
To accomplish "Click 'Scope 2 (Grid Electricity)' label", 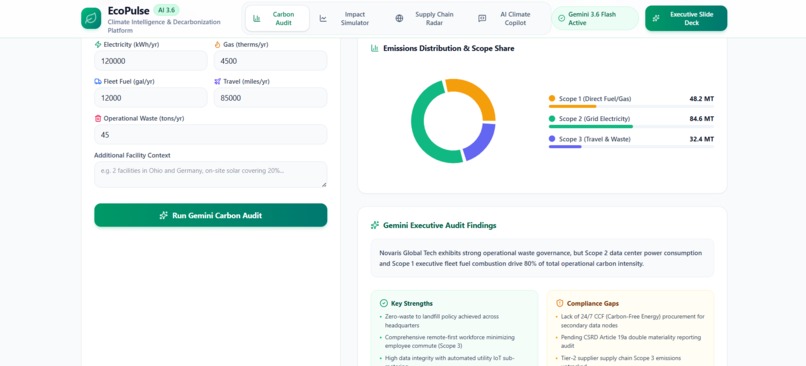I will pos(594,119).
